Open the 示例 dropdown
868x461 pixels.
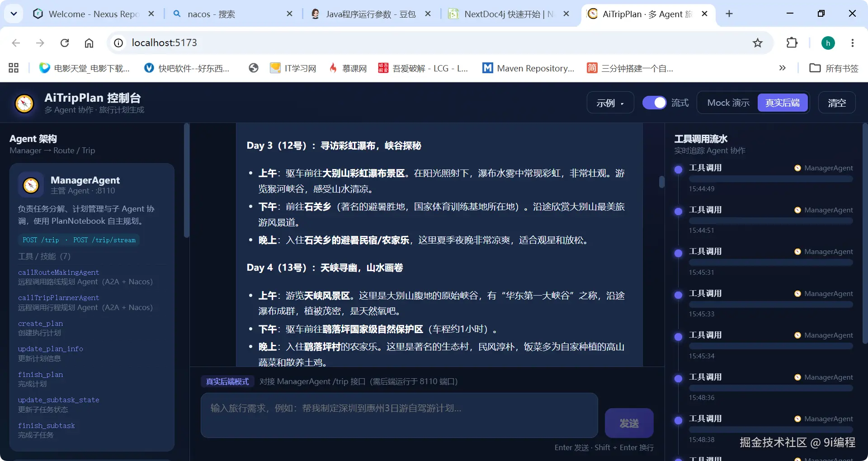coord(610,103)
